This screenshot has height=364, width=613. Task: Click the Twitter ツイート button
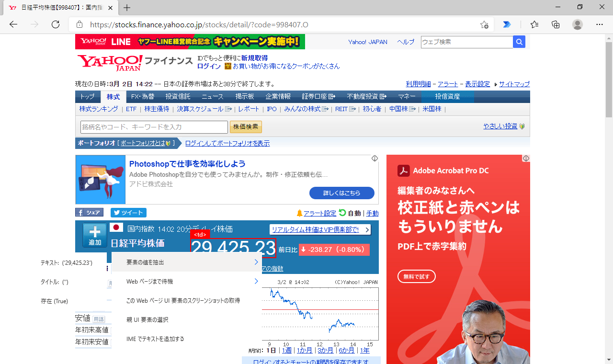[x=128, y=213]
